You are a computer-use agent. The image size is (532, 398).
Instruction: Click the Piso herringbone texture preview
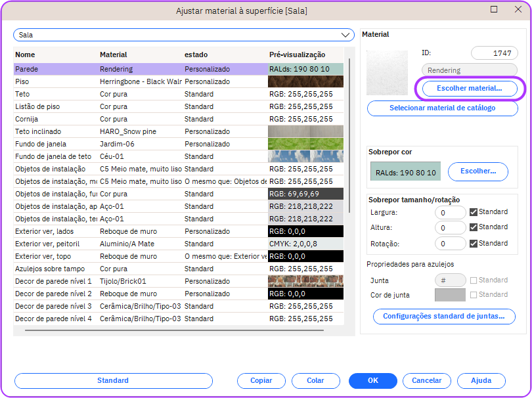[x=305, y=81]
